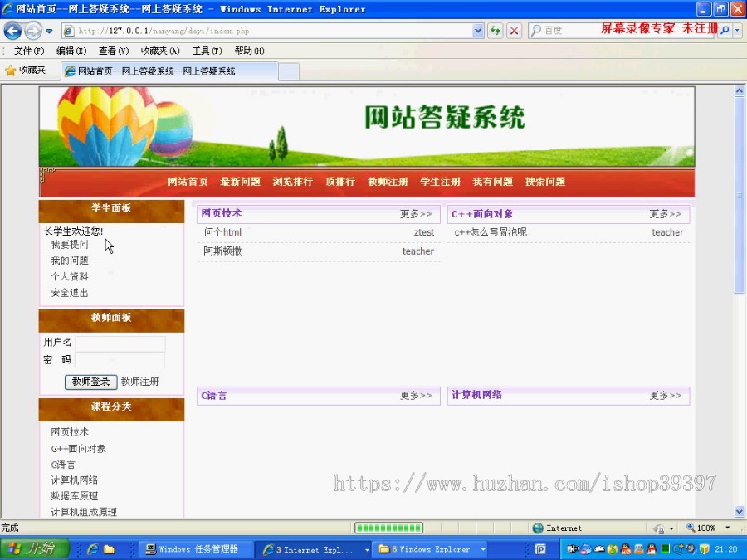
Task: Expand the address bar history dropdown
Action: [x=478, y=31]
